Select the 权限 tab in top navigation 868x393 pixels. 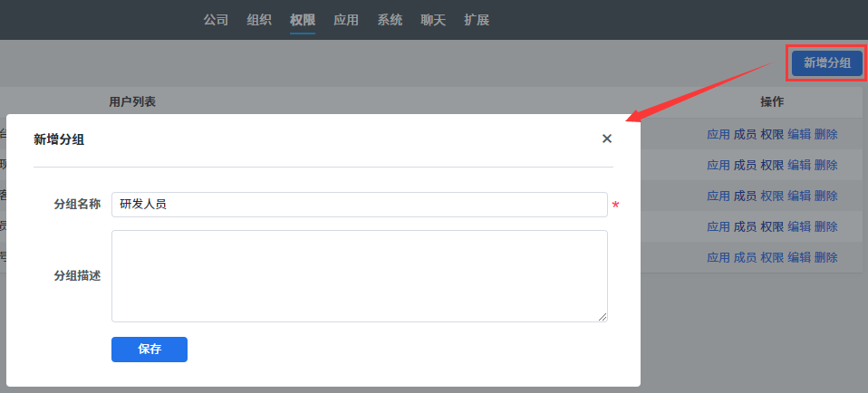pos(303,20)
